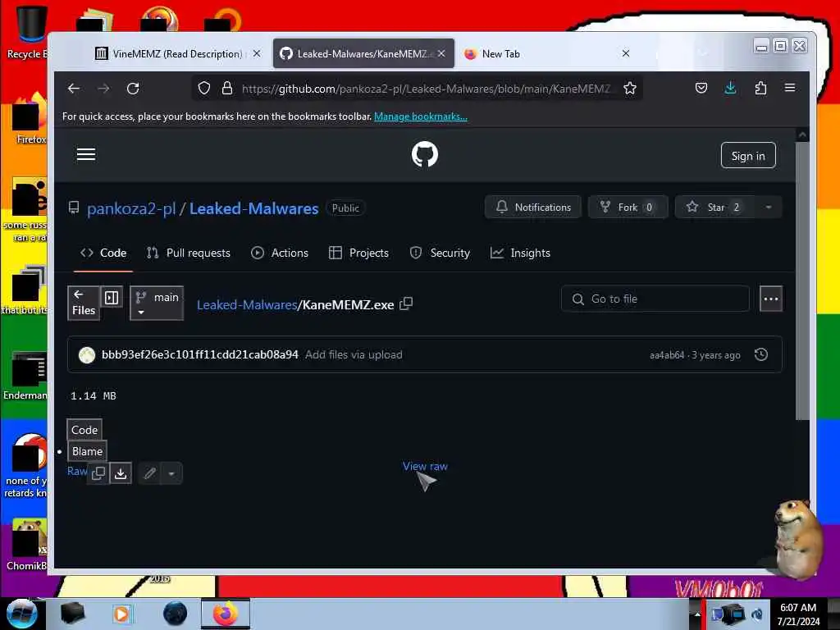This screenshot has height=630, width=840.
Task: Open the Add files via upload commit message
Action: 354,354
